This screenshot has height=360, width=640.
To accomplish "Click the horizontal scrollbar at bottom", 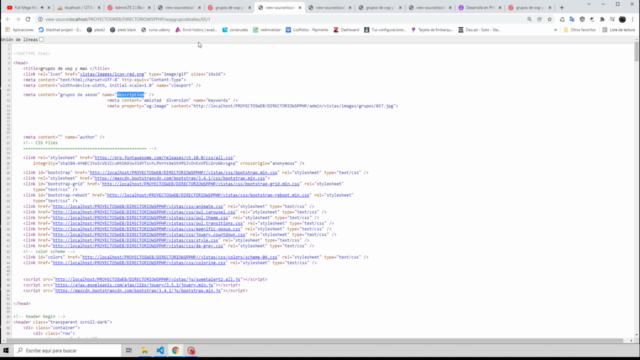I will click(x=314, y=340).
